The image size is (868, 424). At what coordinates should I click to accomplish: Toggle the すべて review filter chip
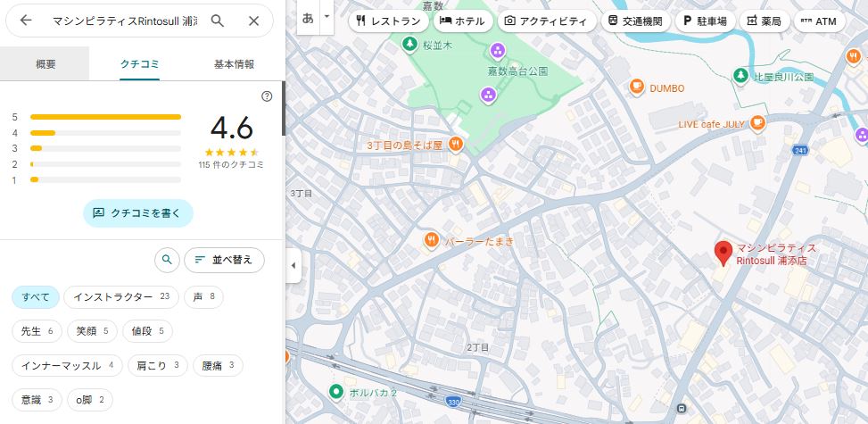(36, 296)
